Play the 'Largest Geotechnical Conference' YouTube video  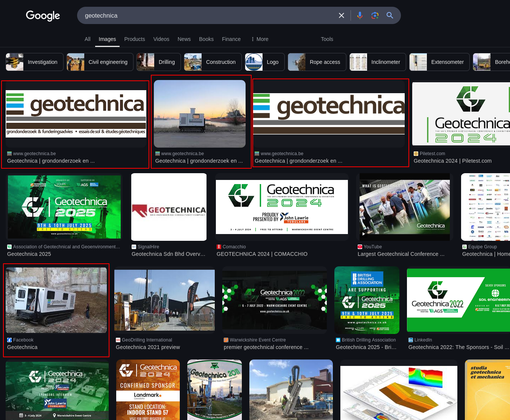point(364,233)
